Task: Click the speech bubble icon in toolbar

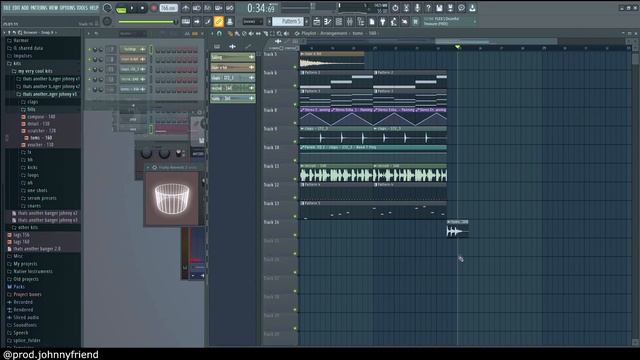Action: pos(461,8)
